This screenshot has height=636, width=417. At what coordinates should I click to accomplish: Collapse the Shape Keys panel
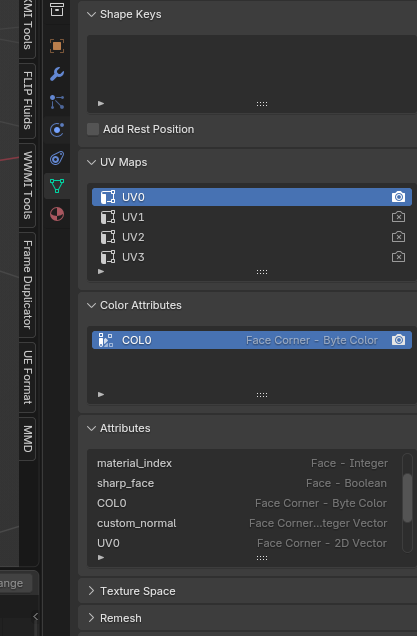(92, 14)
